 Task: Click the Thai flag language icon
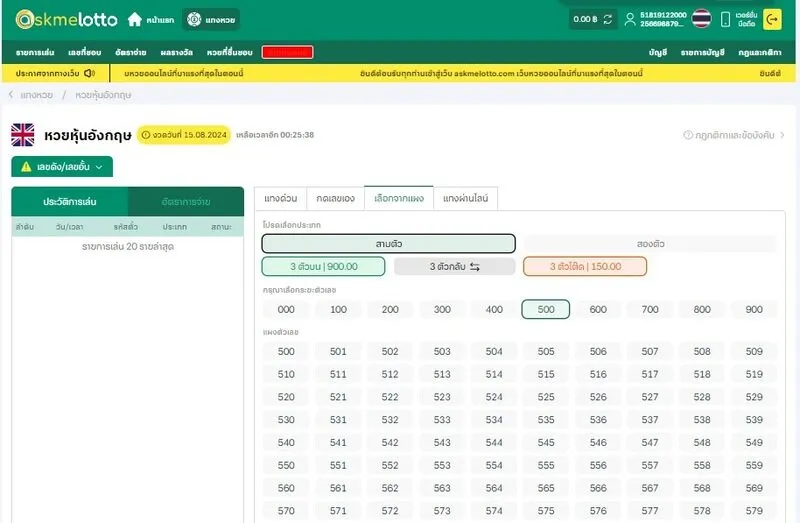702,19
